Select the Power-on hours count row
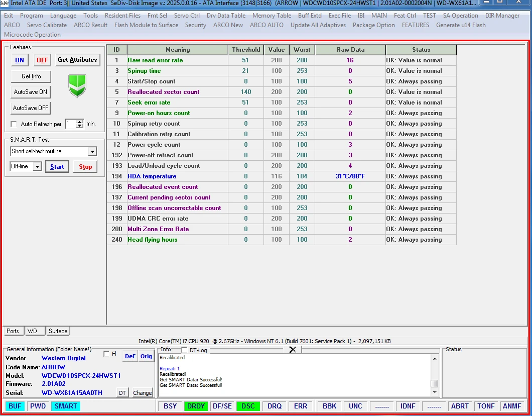This screenshot has width=532, height=416. pyautogui.click(x=282, y=113)
